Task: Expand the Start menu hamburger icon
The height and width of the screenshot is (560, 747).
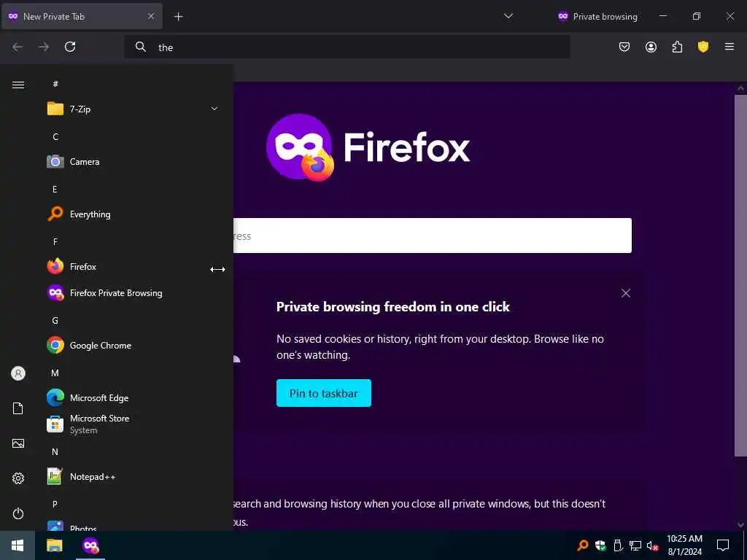Action: [x=18, y=85]
